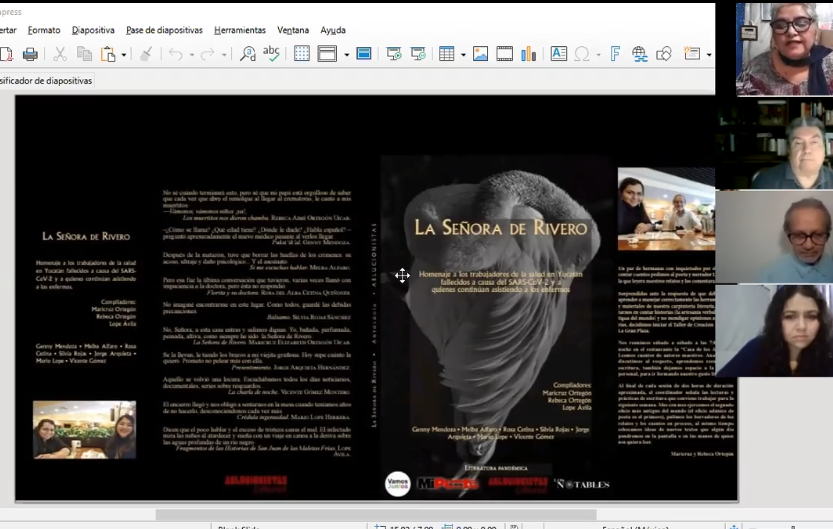Image resolution: width=833 pixels, height=529 pixels.
Task: Switch to Master Slide view icon
Action: point(364,54)
